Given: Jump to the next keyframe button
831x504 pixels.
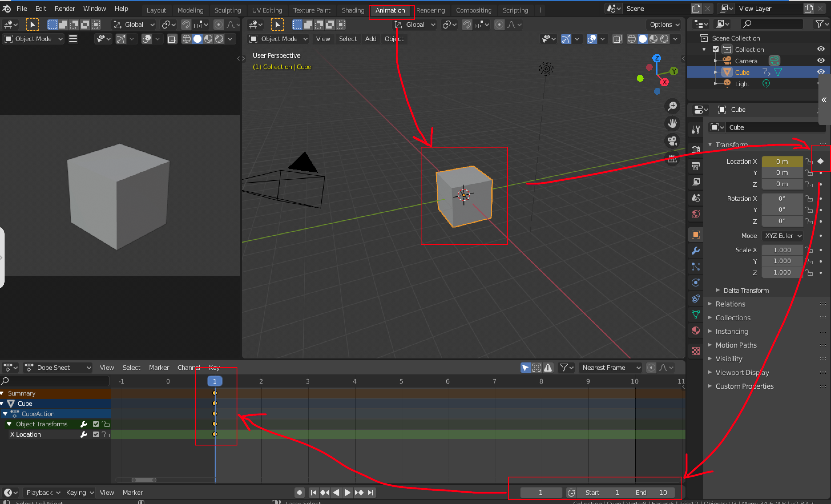Looking at the screenshot, I should [x=359, y=493].
